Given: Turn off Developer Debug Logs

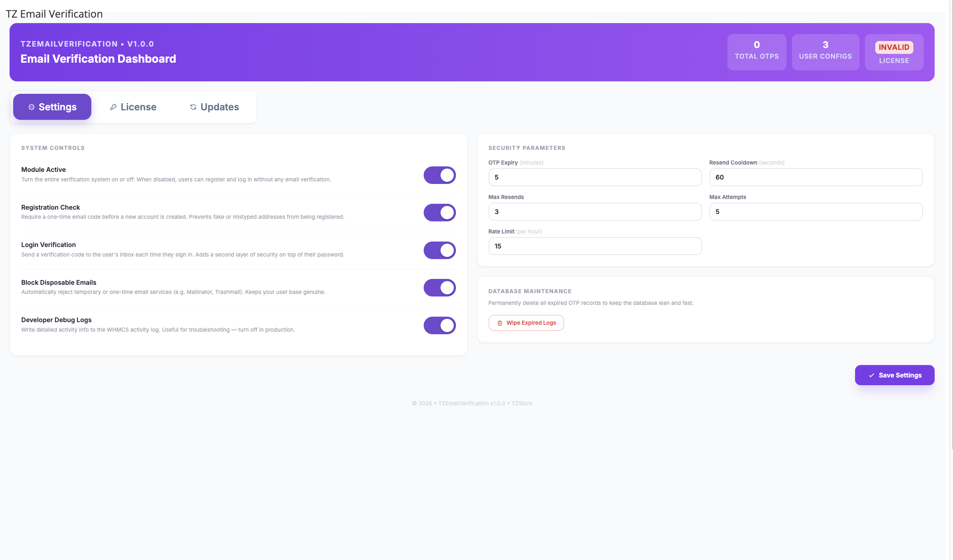Looking at the screenshot, I should [x=439, y=325].
